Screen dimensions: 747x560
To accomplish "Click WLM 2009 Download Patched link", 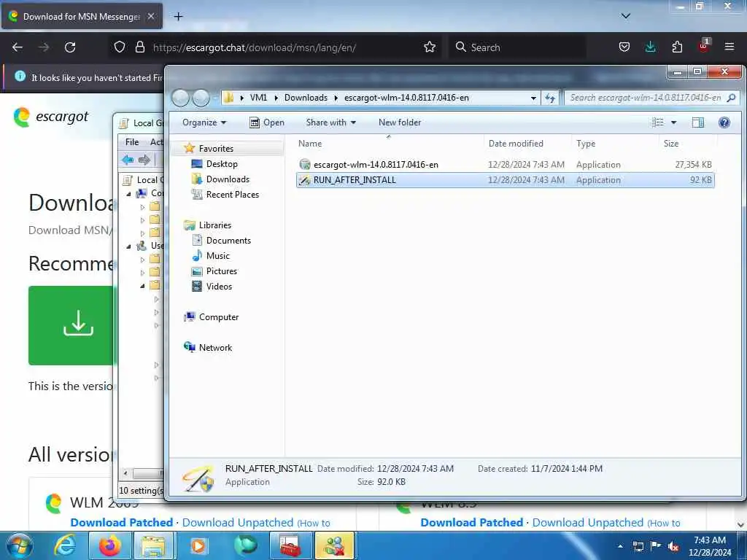I will (x=122, y=522).
